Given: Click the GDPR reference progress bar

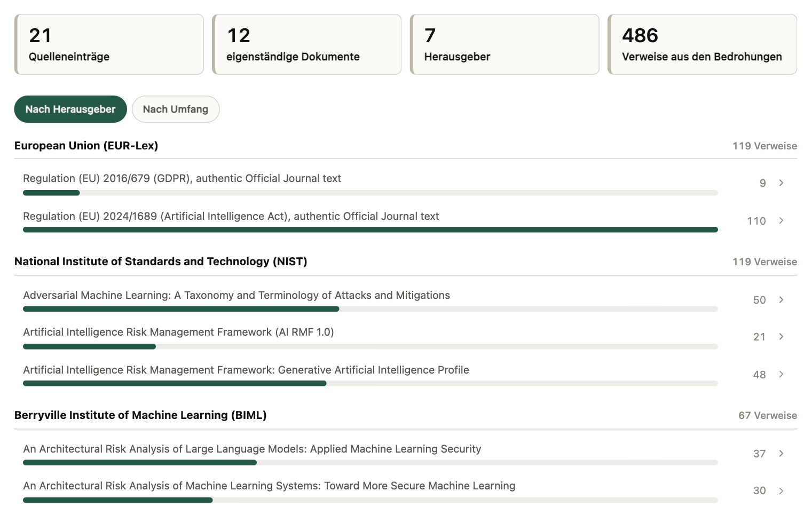Looking at the screenshot, I should click(370, 193).
